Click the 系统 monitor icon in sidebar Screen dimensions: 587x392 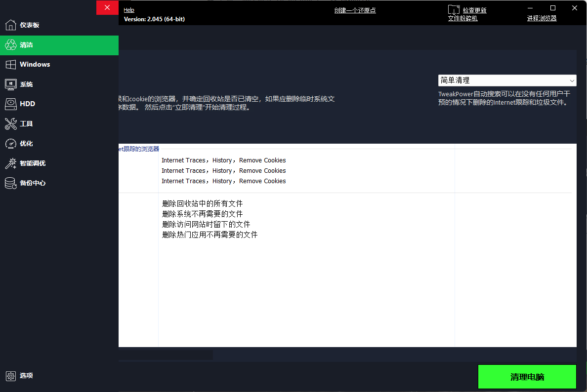point(10,84)
